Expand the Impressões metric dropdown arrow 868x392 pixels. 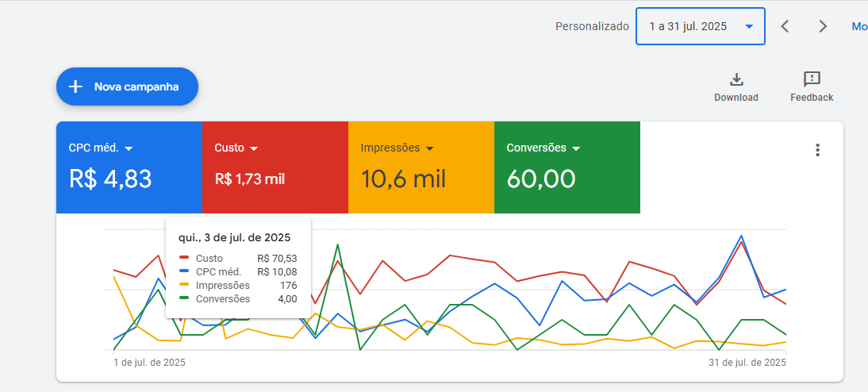[429, 148]
